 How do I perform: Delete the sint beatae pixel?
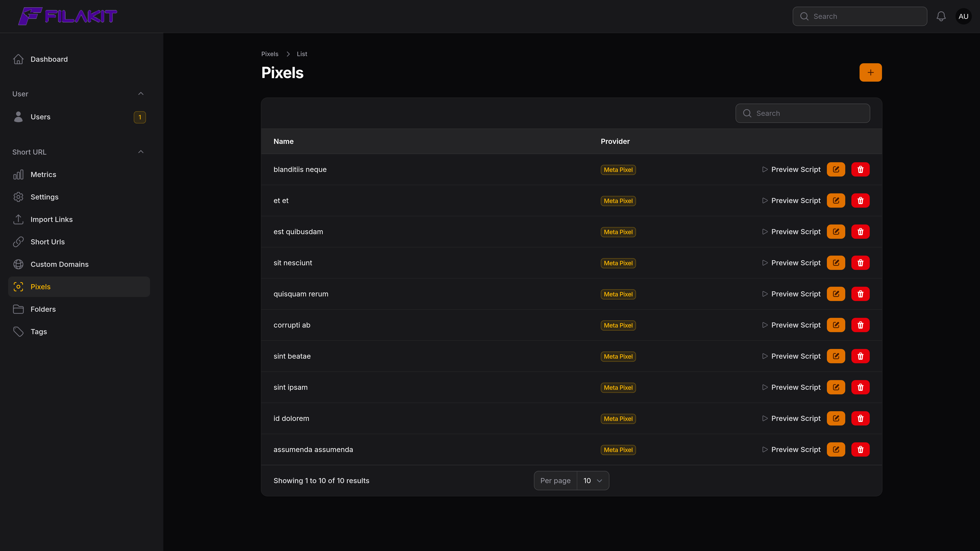(861, 356)
